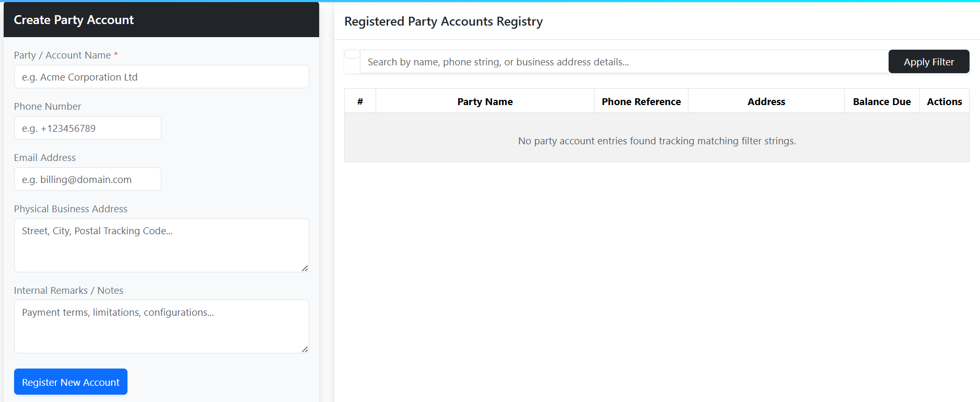Select the Phone Number input box
This screenshot has width=980, height=402.
(88, 128)
